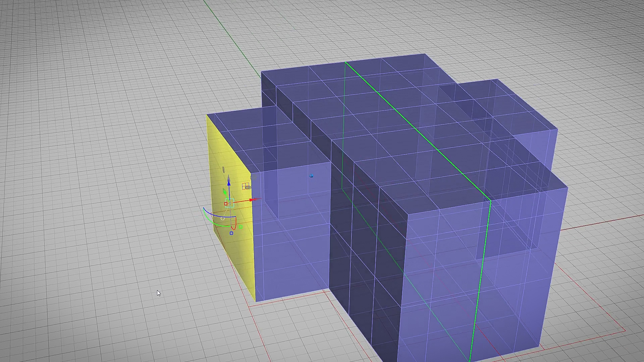The width and height of the screenshot is (644, 362).
Task: Click the green scale handle square
Action: (x=240, y=227)
